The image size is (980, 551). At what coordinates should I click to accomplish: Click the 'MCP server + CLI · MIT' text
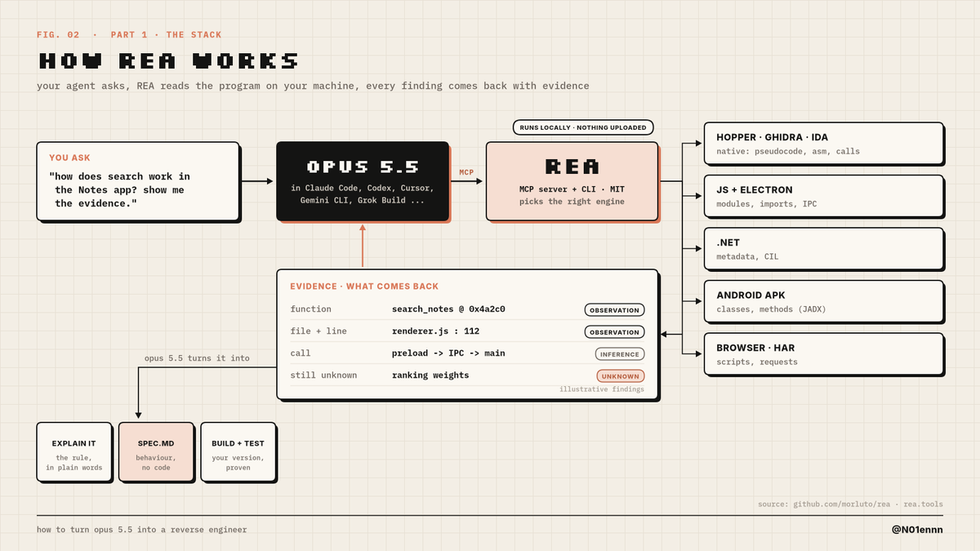point(572,189)
